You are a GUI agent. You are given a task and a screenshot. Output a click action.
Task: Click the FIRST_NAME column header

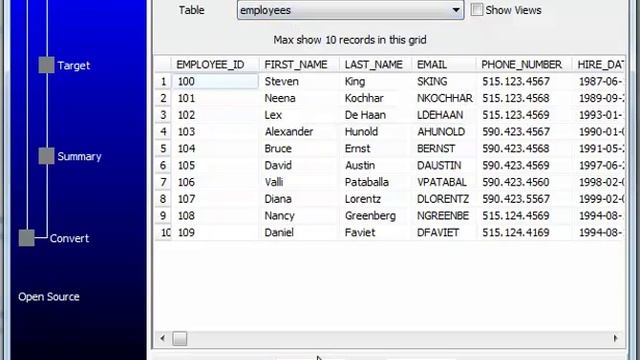[x=299, y=64]
